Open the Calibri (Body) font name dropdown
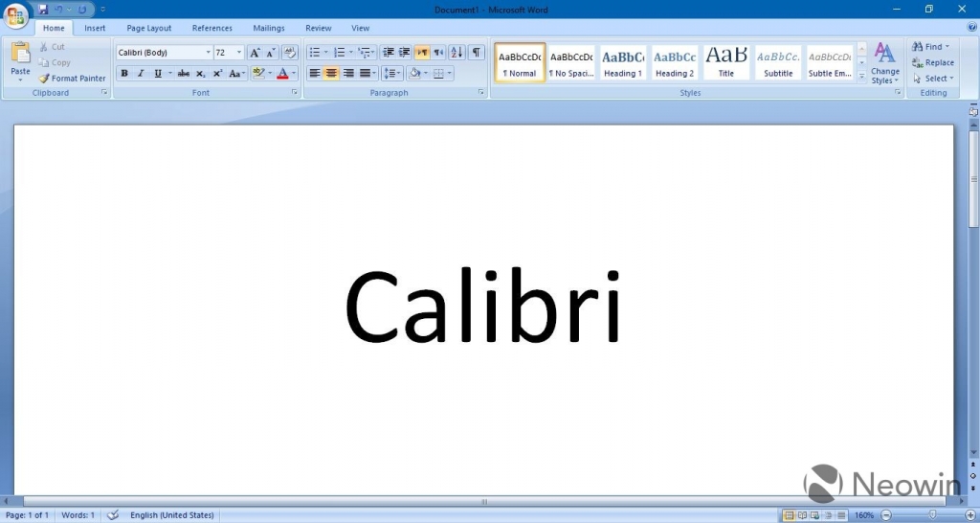This screenshot has width=980, height=523. [208, 53]
